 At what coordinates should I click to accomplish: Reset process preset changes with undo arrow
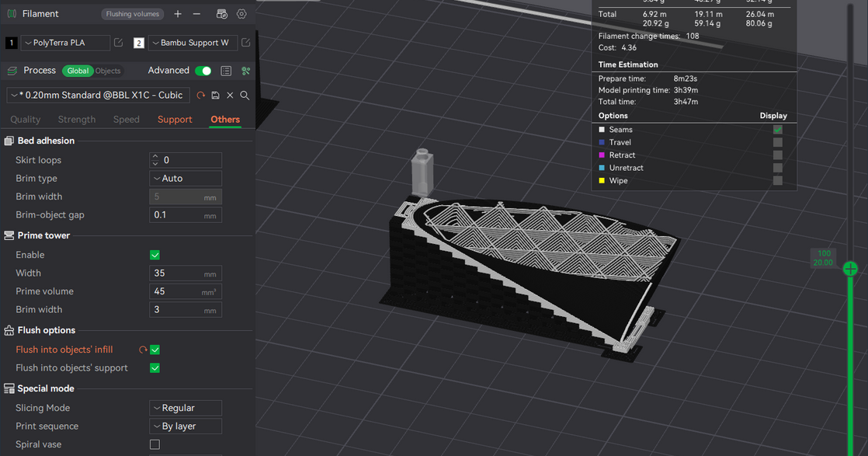click(200, 95)
